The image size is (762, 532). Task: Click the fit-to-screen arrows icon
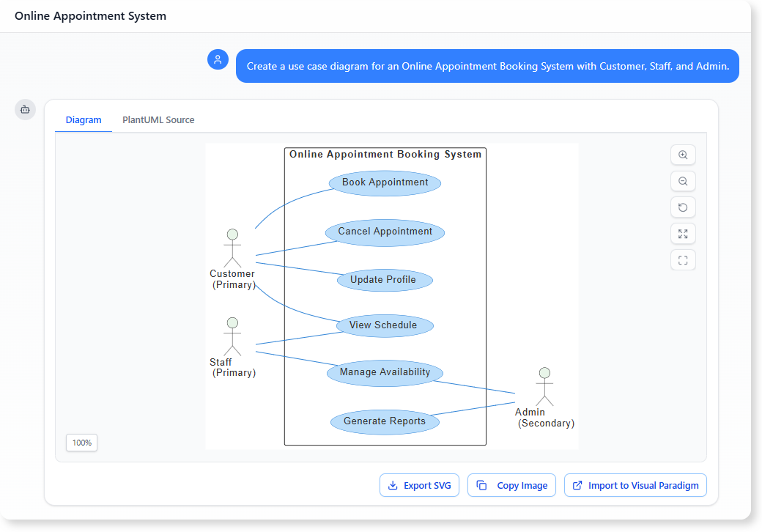(683, 234)
